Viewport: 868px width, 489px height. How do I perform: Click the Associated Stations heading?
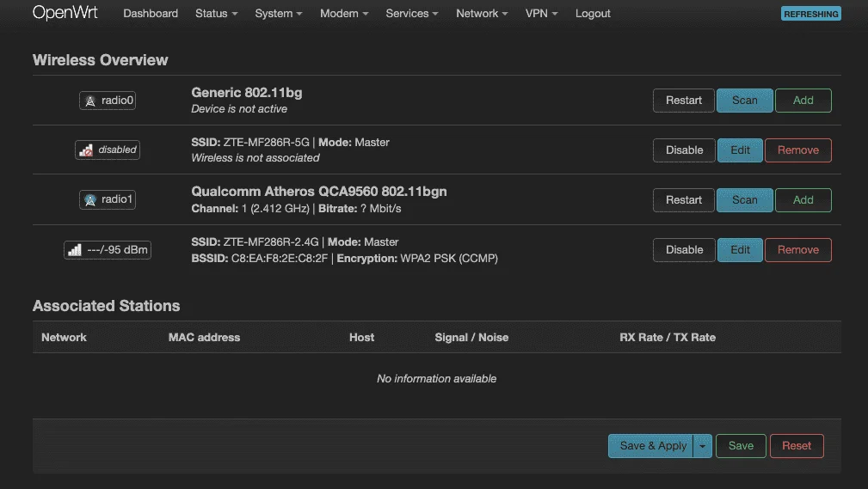107,305
